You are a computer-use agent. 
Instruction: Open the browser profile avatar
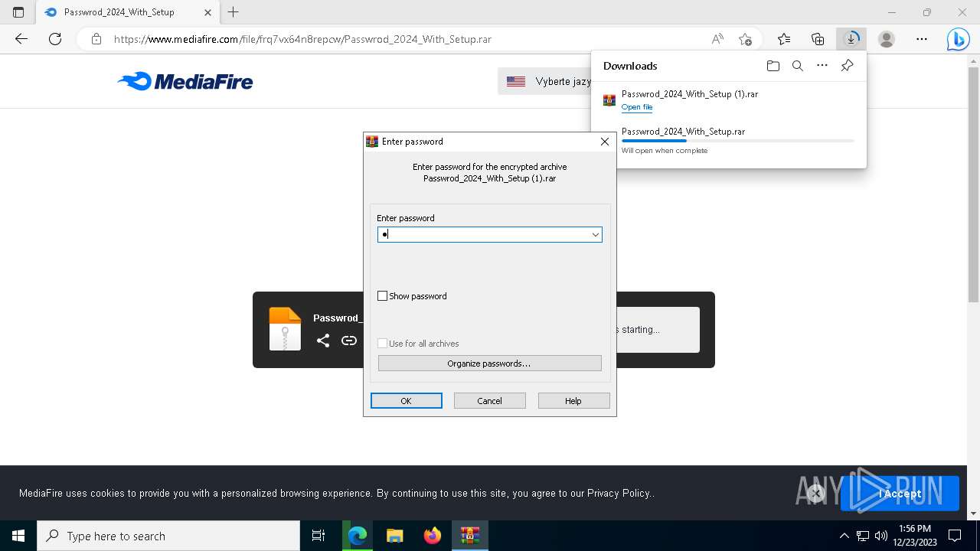pos(887,39)
